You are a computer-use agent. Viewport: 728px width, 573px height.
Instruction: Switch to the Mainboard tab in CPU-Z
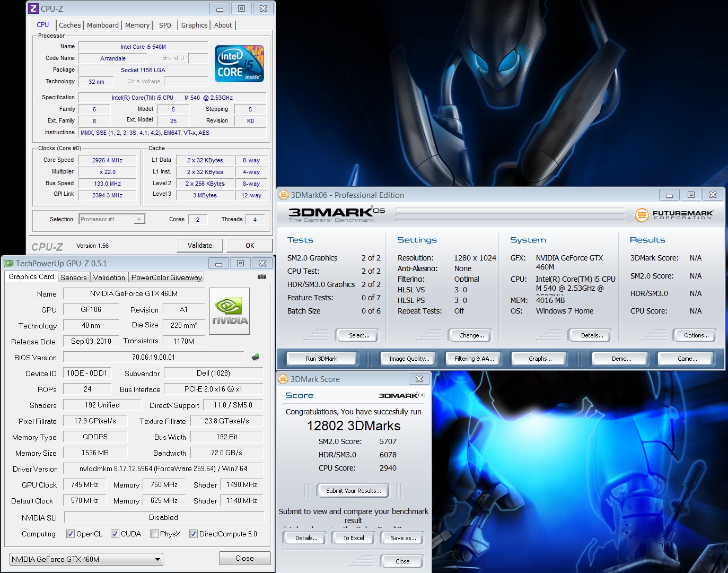pyautogui.click(x=103, y=25)
